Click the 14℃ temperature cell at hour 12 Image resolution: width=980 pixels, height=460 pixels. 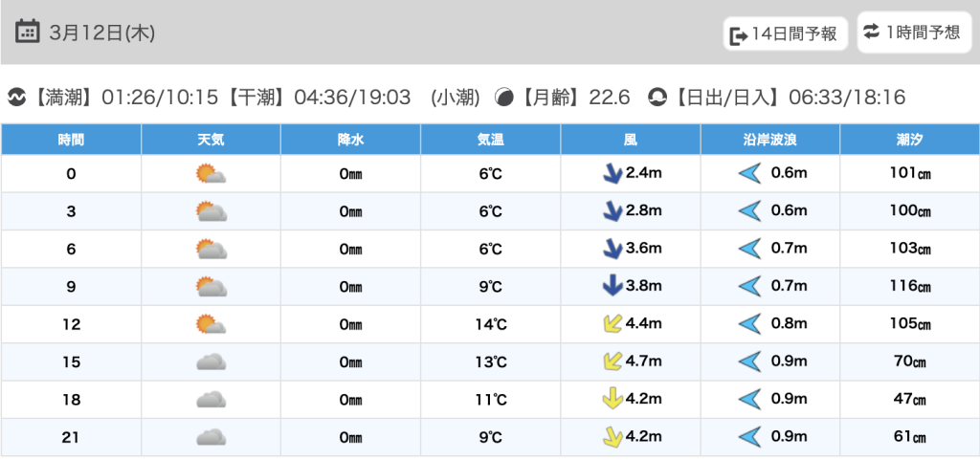pos(490,324)
